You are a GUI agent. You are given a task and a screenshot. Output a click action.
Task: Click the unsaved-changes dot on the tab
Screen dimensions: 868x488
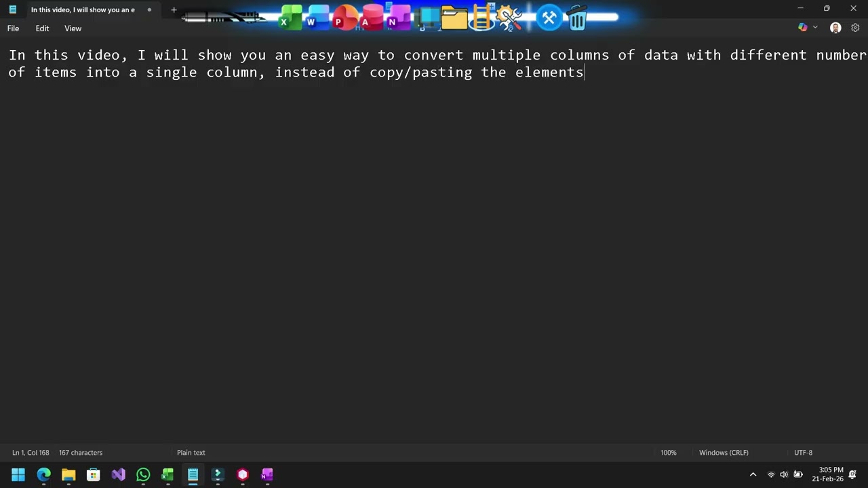click(149, 9)
